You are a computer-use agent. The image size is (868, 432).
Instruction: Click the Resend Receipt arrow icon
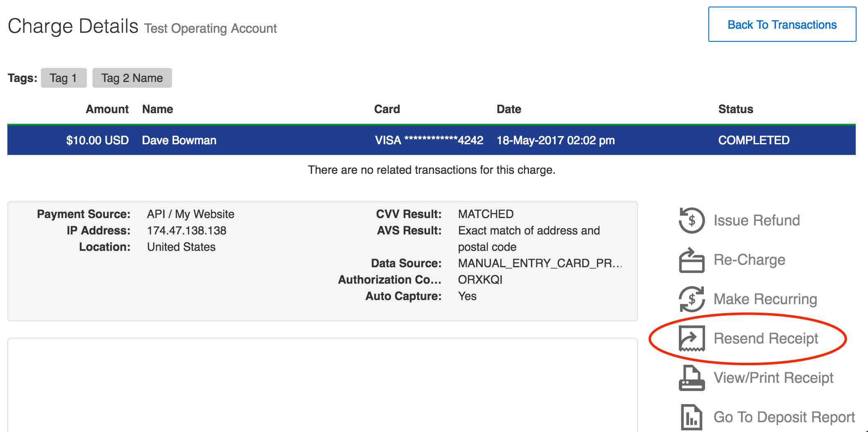pyautogui.click(x=692, y=339)
